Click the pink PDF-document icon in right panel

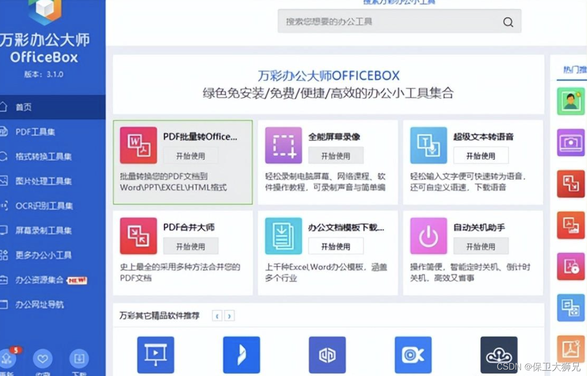pos(571,266)
